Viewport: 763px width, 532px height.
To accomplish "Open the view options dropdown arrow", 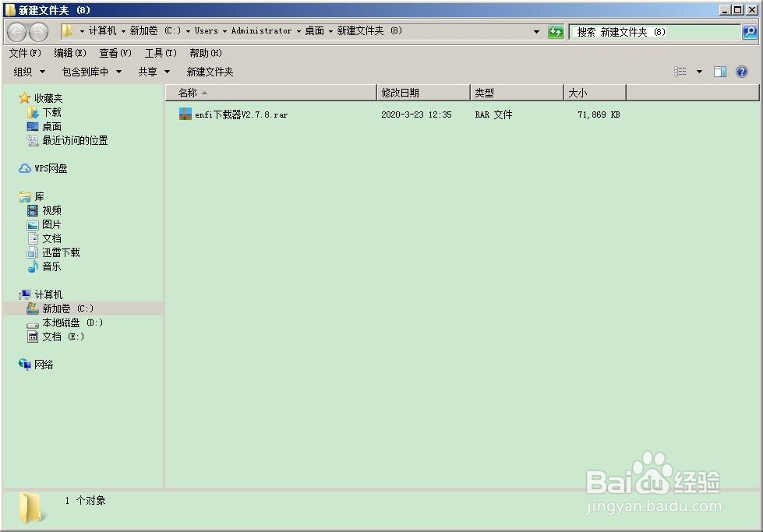I will coord(699,72).
